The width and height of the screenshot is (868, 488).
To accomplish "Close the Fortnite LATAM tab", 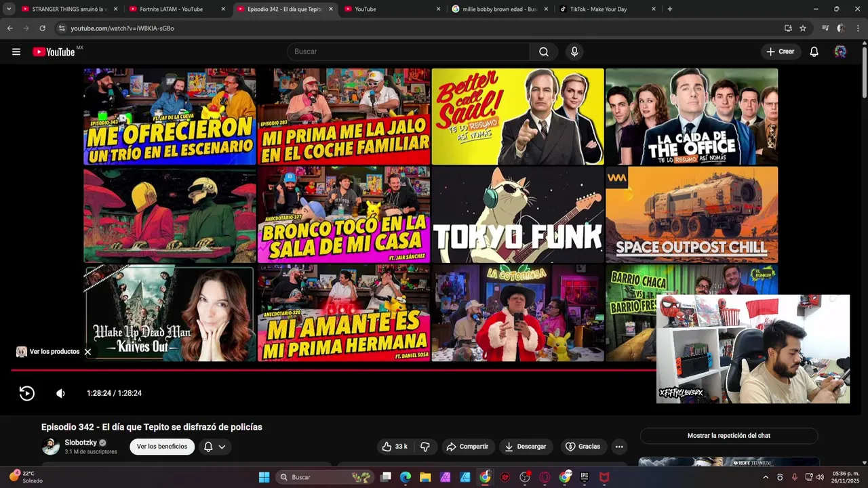I will (223, 9).
